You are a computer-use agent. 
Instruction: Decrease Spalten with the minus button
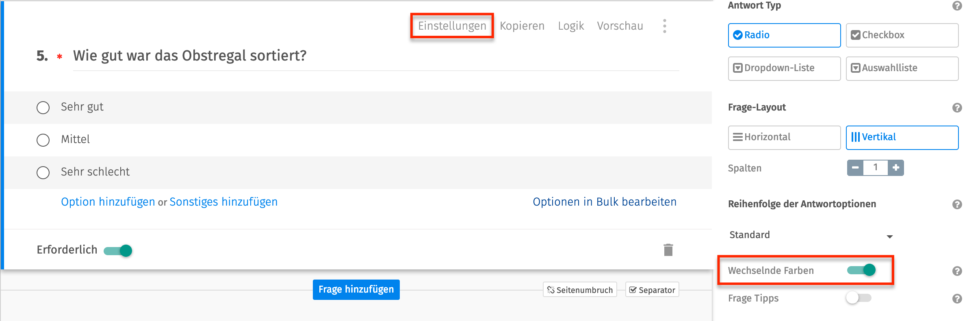[855, 168]
